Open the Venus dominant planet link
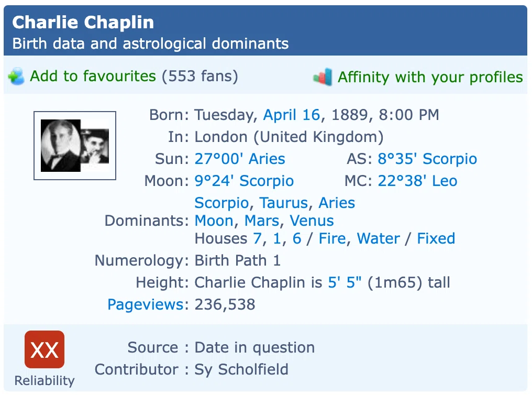Screen dimensions: 532x395 click(x=312, y=221)
